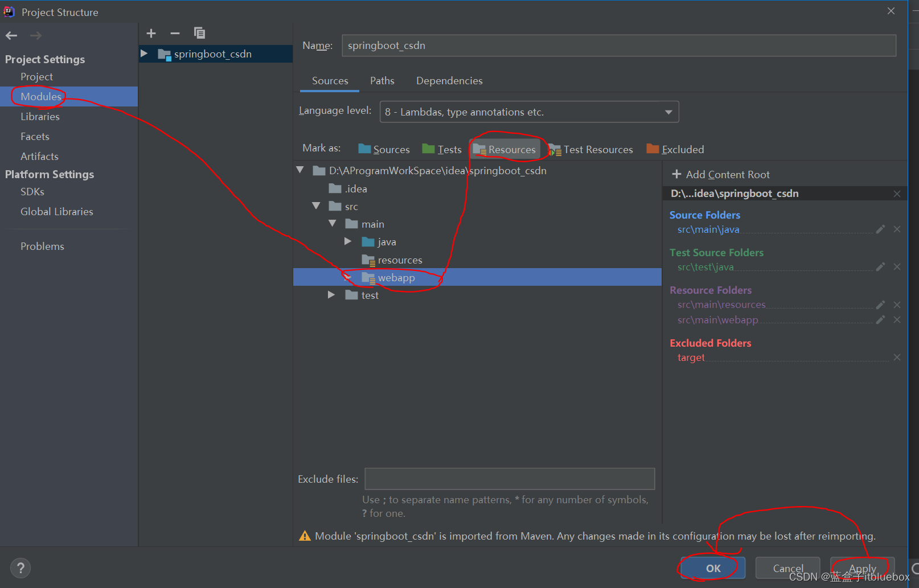Viewport: 919px width, 588px height.
Task: Expand the java folder node
Action: point(348,241)
